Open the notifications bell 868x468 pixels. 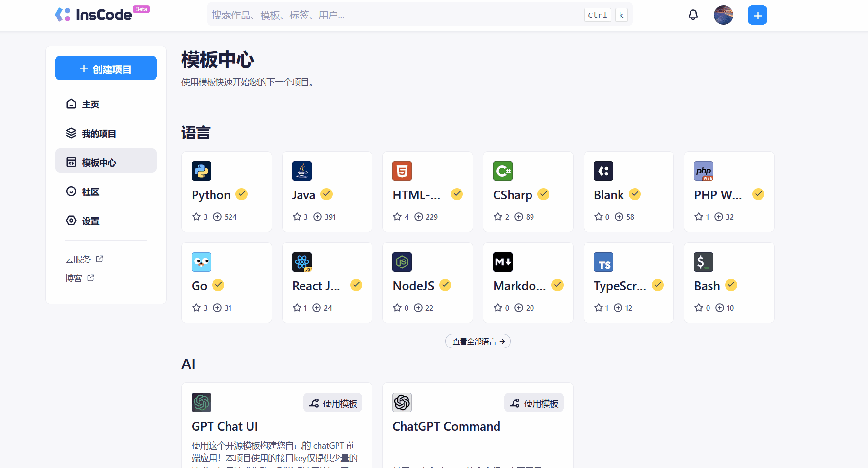(x=693, y=15)
